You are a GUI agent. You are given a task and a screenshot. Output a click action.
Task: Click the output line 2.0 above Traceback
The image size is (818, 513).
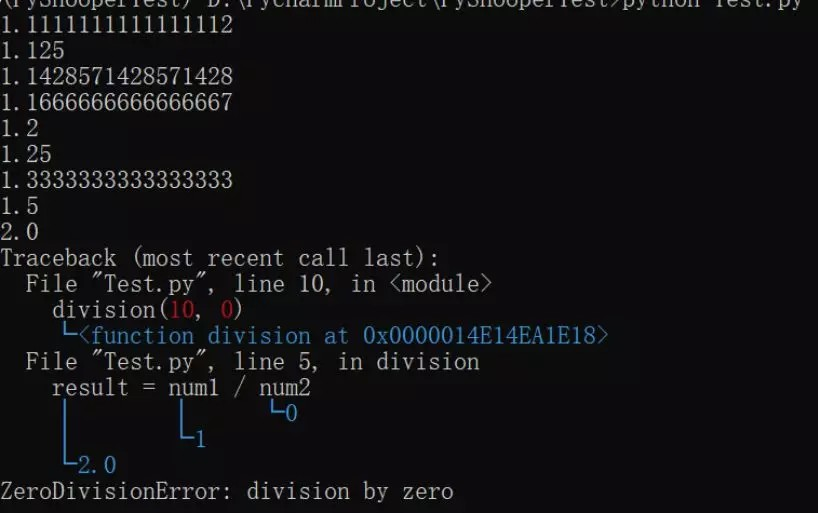coord(19,232)
